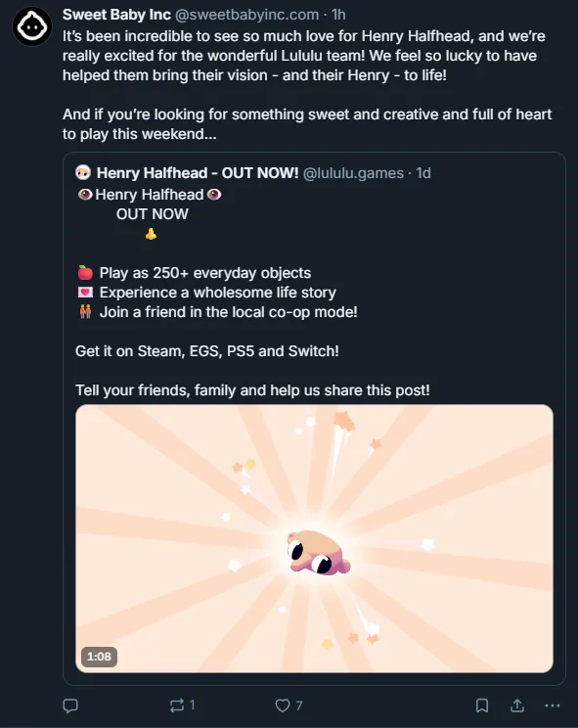Click the nose emoji under OUT NOW

[x=151, y=234]
